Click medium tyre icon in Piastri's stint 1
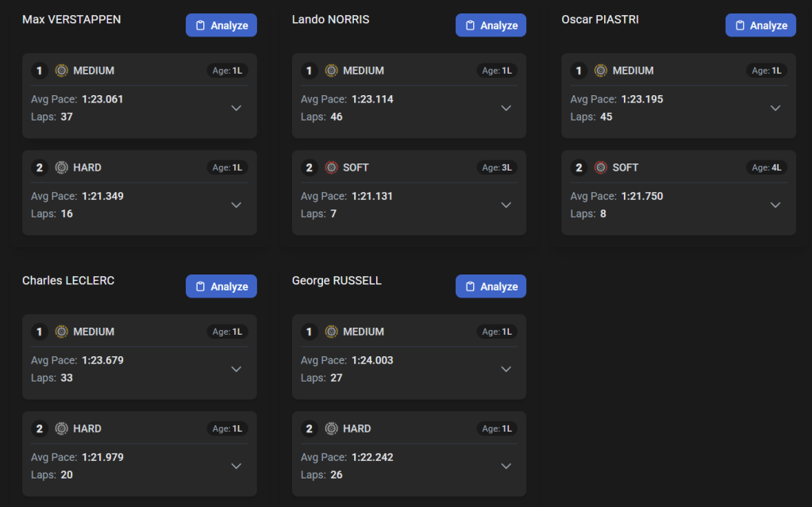812x507 pixels. pyautogui.click(x=601, y=71)
